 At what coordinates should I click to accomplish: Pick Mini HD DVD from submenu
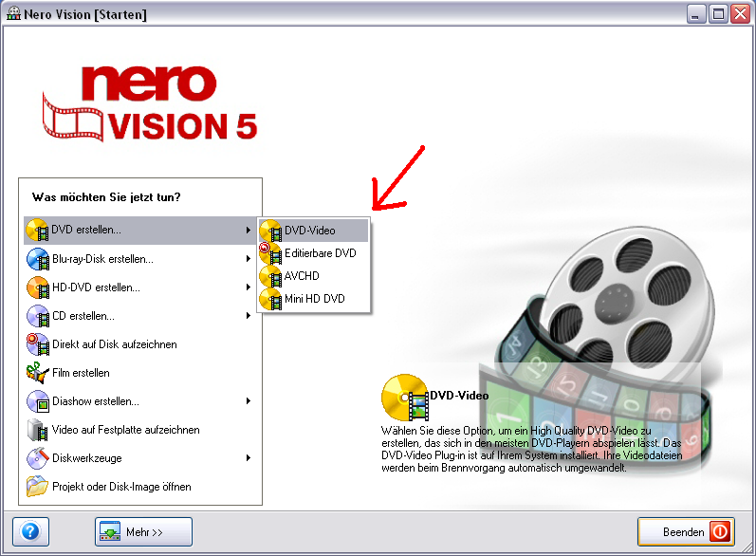pos(314,299)
